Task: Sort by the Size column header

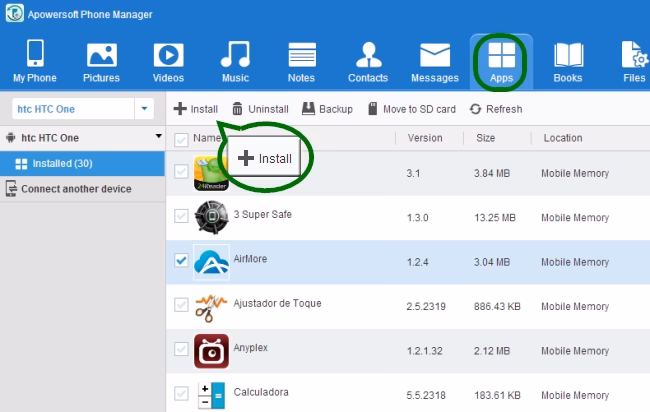Action: [x=485, y=138]
